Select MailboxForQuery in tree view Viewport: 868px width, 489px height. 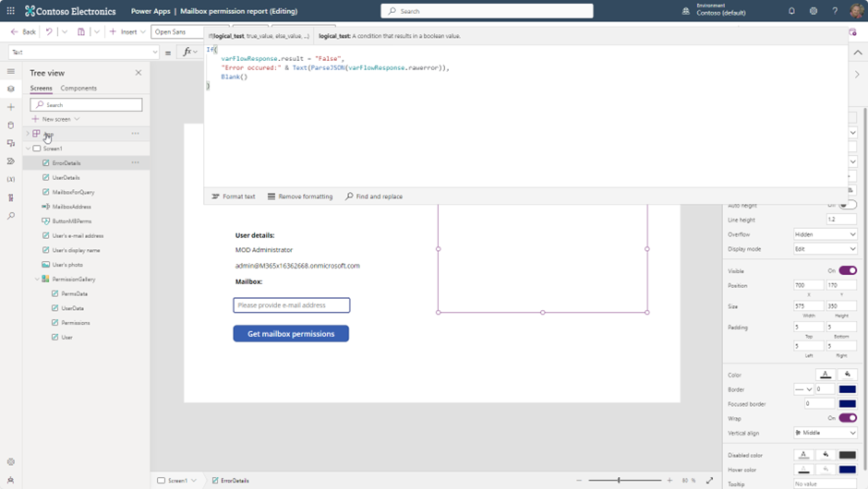click(73, 192)
